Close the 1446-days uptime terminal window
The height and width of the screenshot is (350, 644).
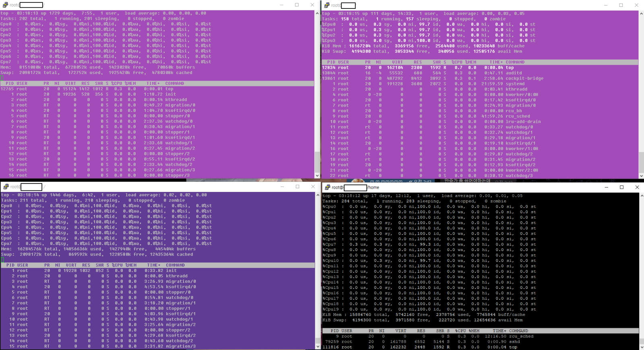tap(313, 187)
